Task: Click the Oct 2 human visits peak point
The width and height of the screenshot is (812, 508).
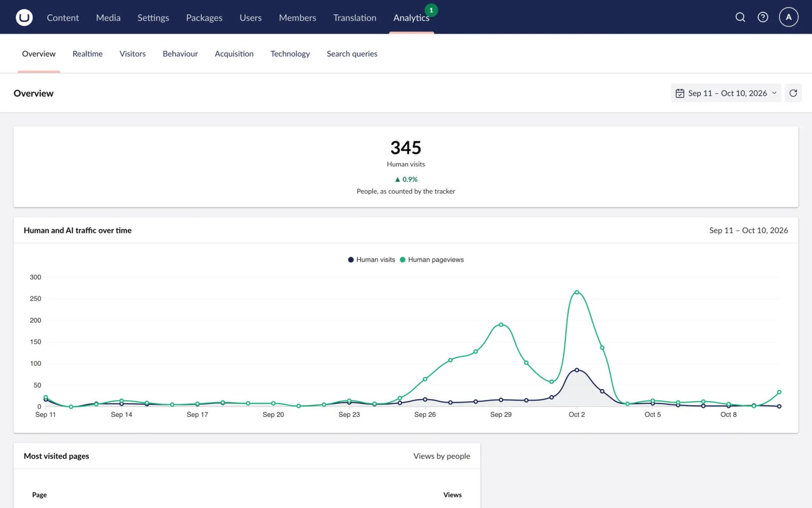Action: 577,370
